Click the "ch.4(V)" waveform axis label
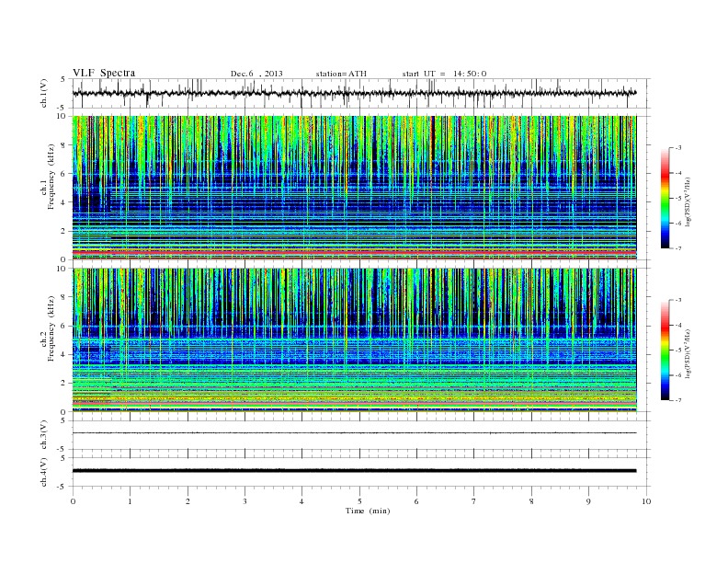Image resolution: width=728 pixels, height=563 pixels. (x=44, y=472)
